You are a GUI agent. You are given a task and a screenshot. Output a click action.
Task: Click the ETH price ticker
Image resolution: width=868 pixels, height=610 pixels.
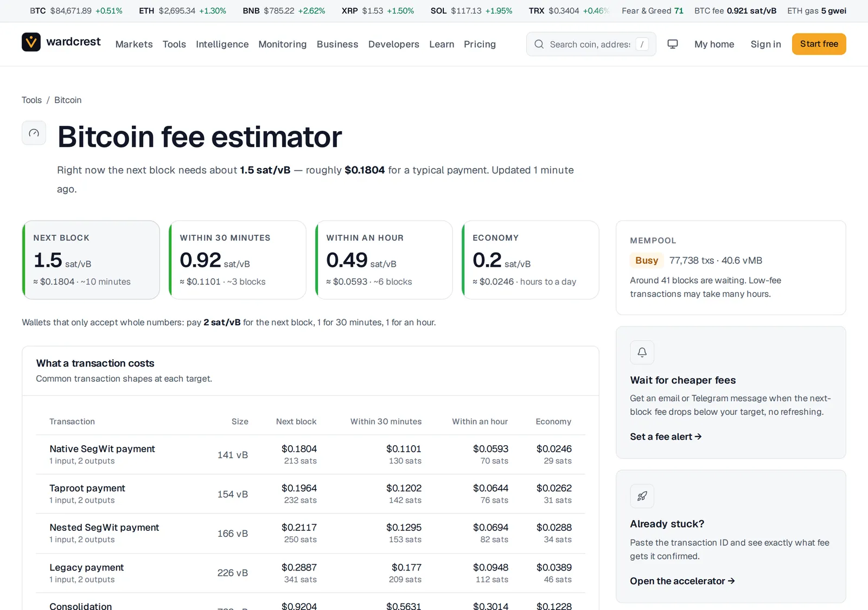[182, 11]
